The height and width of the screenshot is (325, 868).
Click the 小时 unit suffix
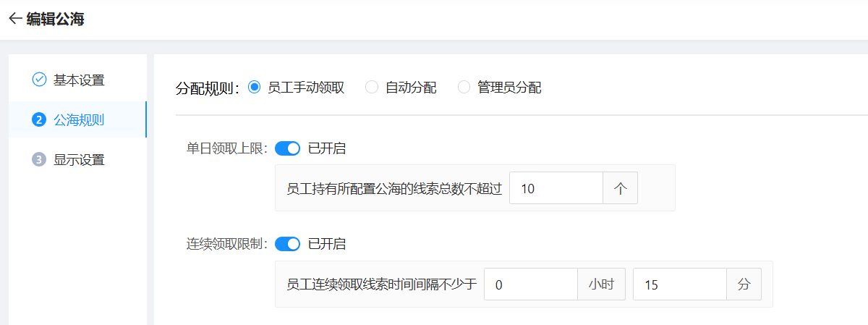click(601, 284)
